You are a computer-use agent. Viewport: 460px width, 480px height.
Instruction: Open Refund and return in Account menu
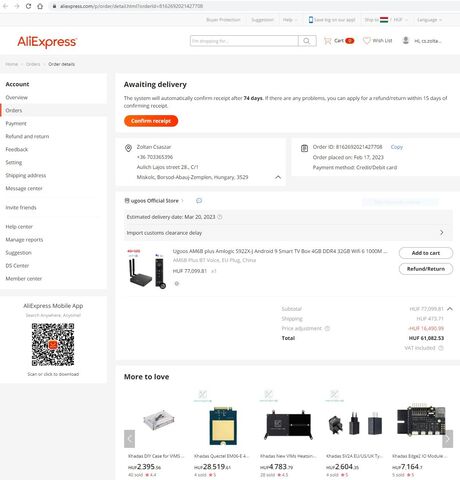(27, 136)
